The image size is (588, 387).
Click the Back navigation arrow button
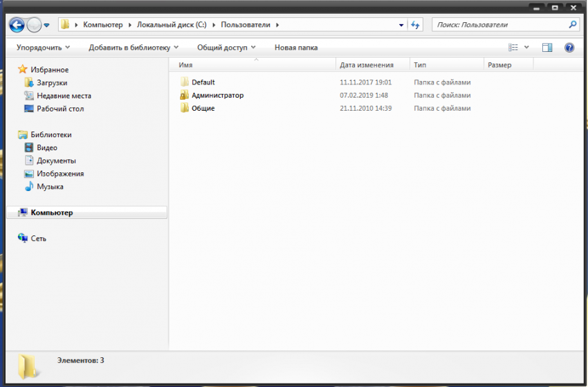[x=17, y=25]
